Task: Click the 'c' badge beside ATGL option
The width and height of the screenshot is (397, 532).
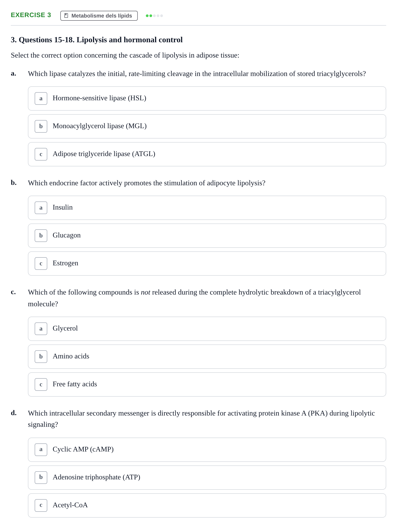Action: click(x=41, y=154)
